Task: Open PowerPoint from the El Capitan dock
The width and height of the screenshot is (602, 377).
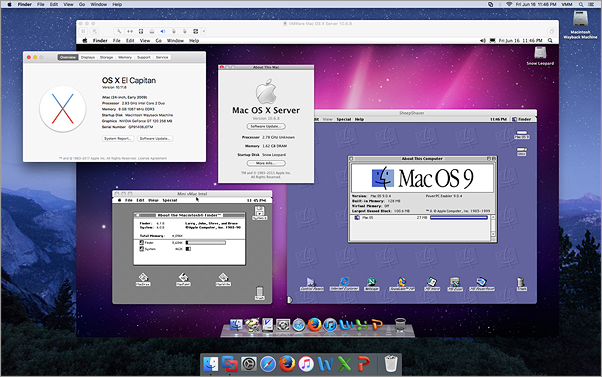Action: pos(363,364)
